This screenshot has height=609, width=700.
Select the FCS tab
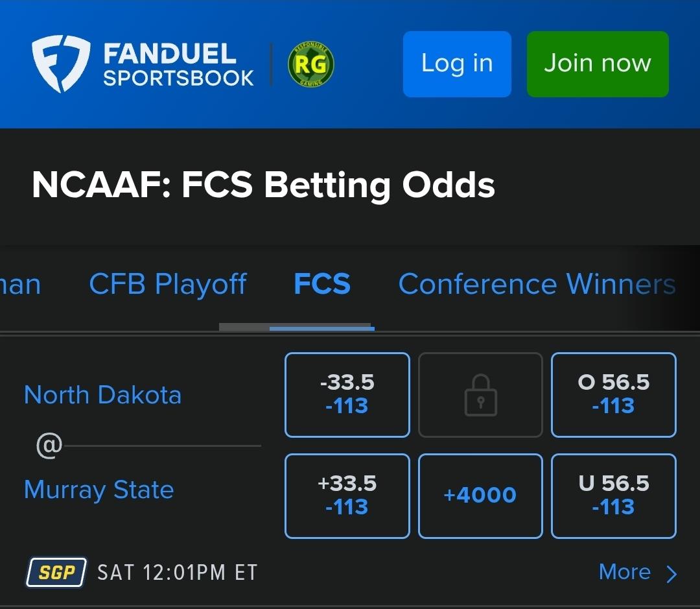tap(322, 284)
